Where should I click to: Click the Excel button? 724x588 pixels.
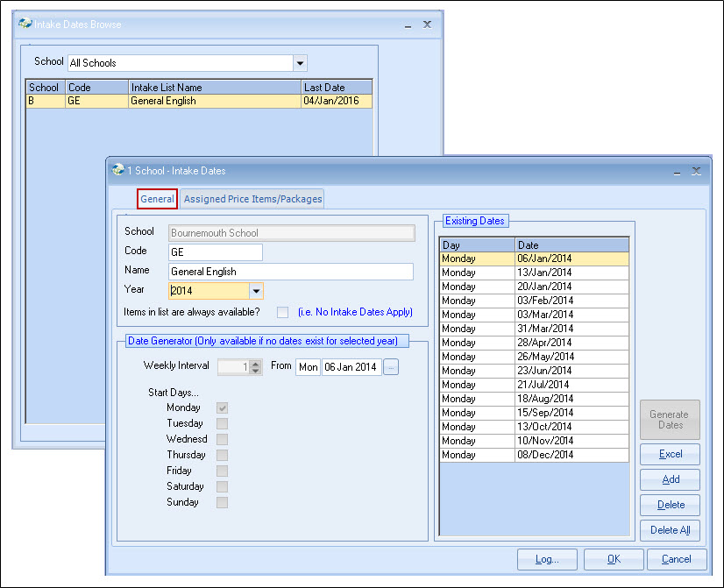(x=671, y=454)
